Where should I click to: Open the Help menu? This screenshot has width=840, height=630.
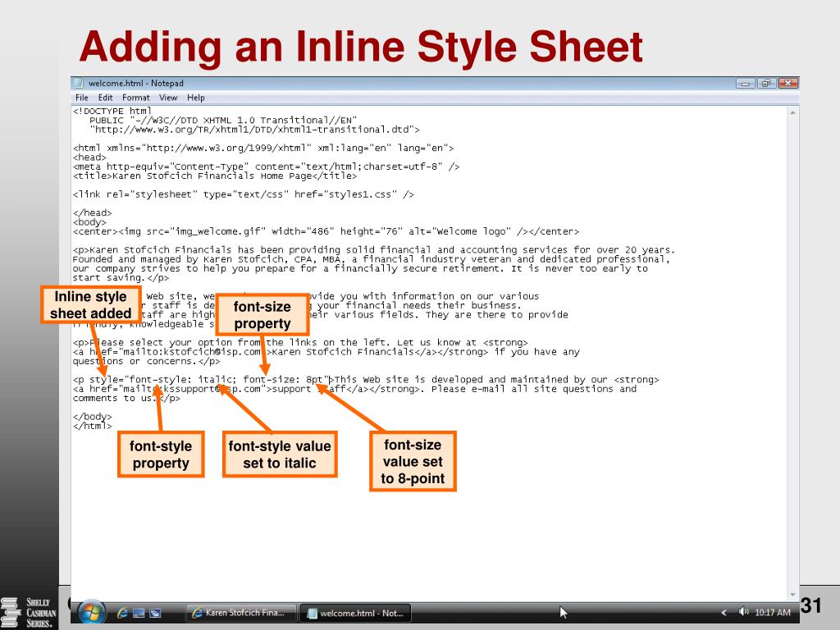point(195,98)
